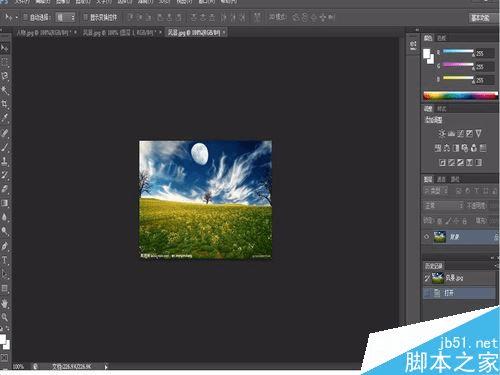Select the Eraser tool
Viewport: 500px width, 375px height.
coord(5,189)
